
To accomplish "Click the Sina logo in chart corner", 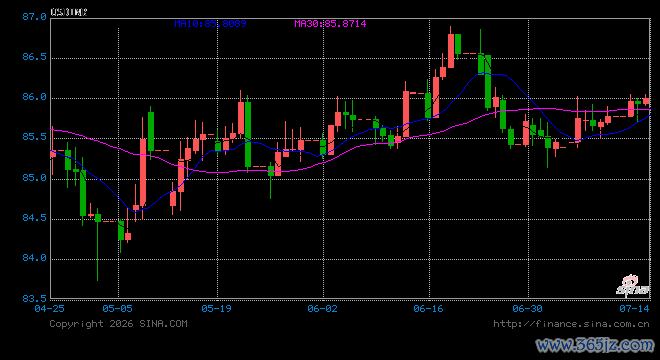I will point(633,286).
